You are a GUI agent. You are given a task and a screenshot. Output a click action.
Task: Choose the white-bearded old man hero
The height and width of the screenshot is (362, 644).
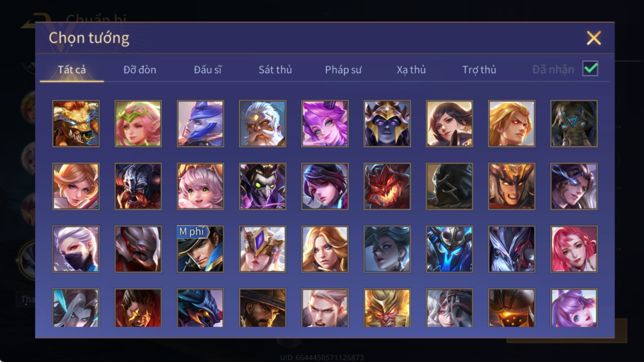262,124
